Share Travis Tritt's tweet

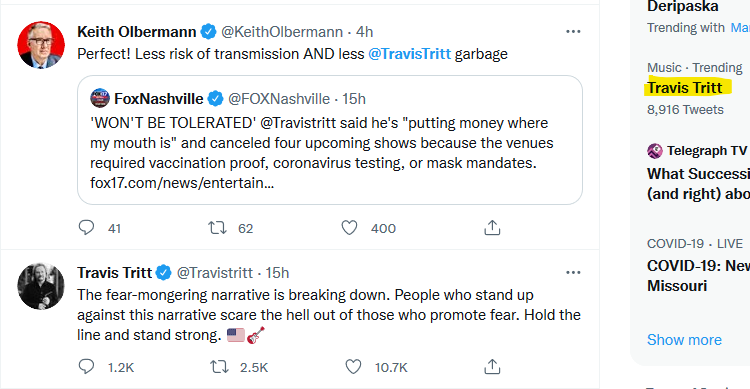492,367
